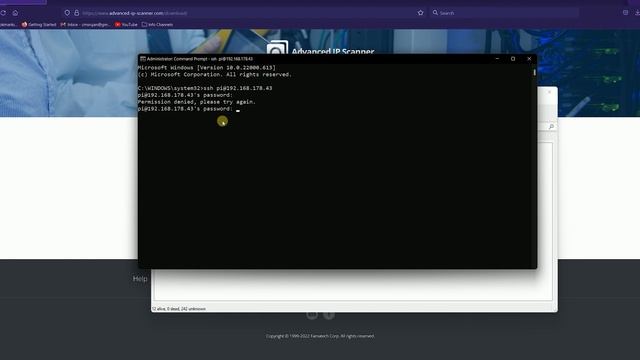The height and width of the screenshot is (360, 640).
Task: Open Getting Started bookmark
Action: (x=39, y=24)
